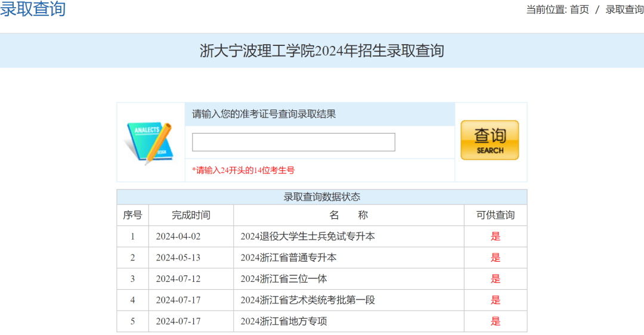The width and height of the screenshot is (644, 335).
Task: Click the 录取查询 breadcrumb at top right
Action: point(624,10)
